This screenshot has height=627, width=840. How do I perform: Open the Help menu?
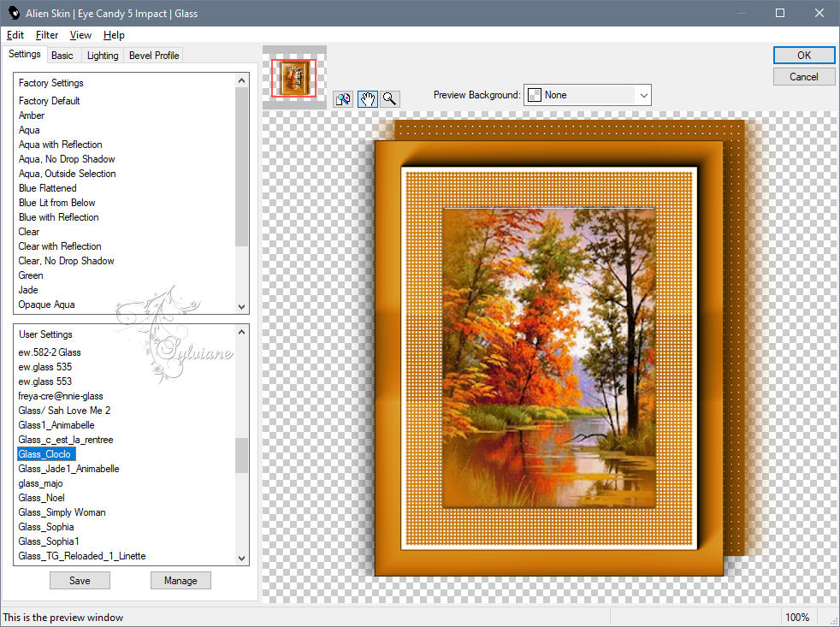(114, 35)
